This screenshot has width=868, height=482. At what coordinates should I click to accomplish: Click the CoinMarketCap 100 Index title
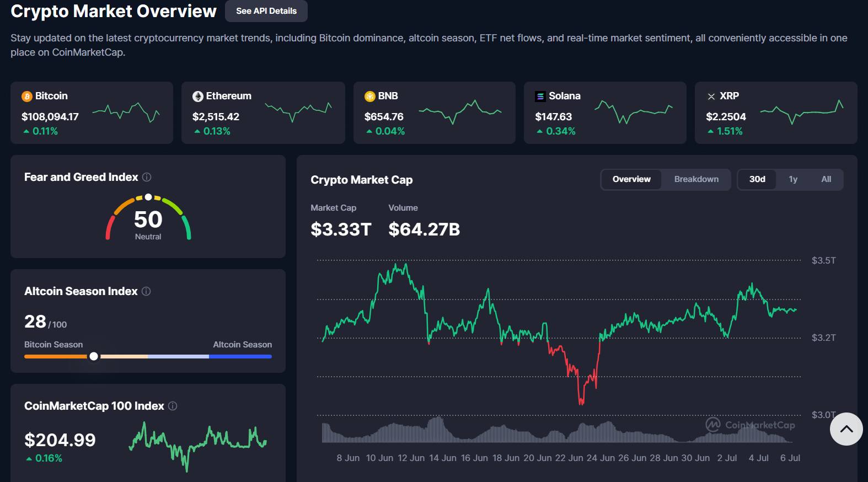[x=94, y=406]
